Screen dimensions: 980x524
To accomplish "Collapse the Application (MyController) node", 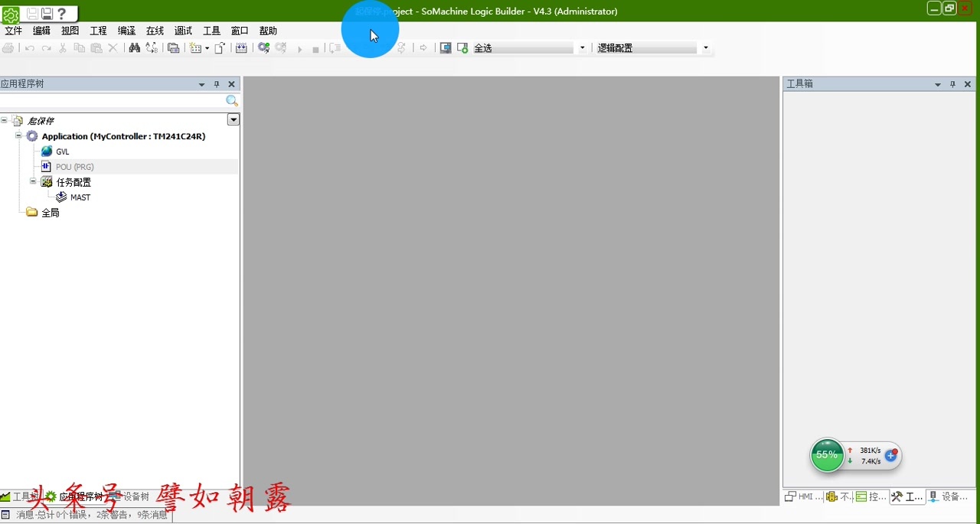I will (18, 135).
